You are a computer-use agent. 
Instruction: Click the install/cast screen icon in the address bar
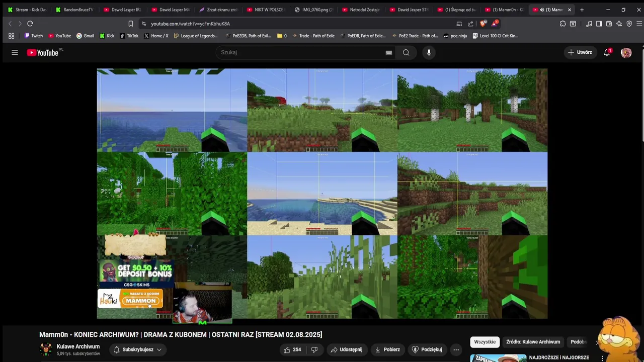(459, 24)
